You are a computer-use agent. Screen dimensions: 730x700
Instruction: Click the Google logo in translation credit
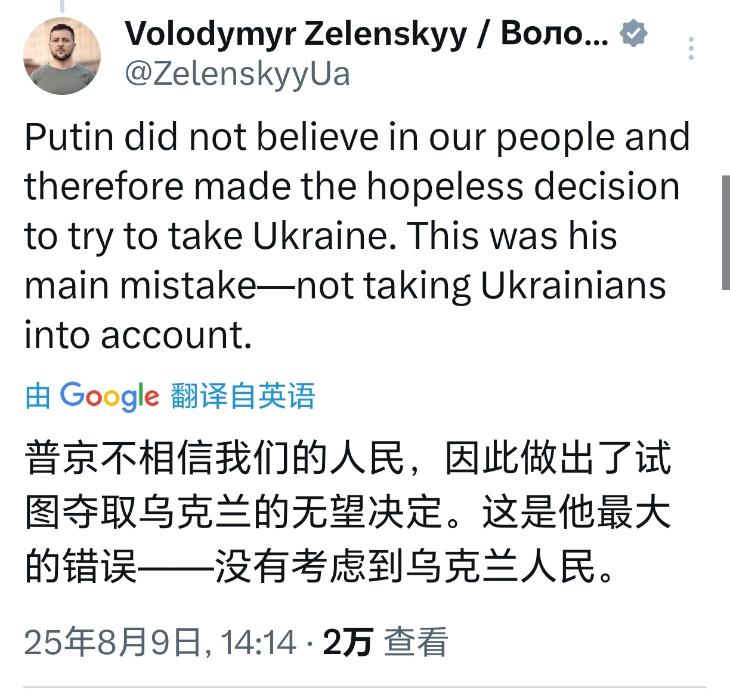pyautogui.click(x=110, y=396)
